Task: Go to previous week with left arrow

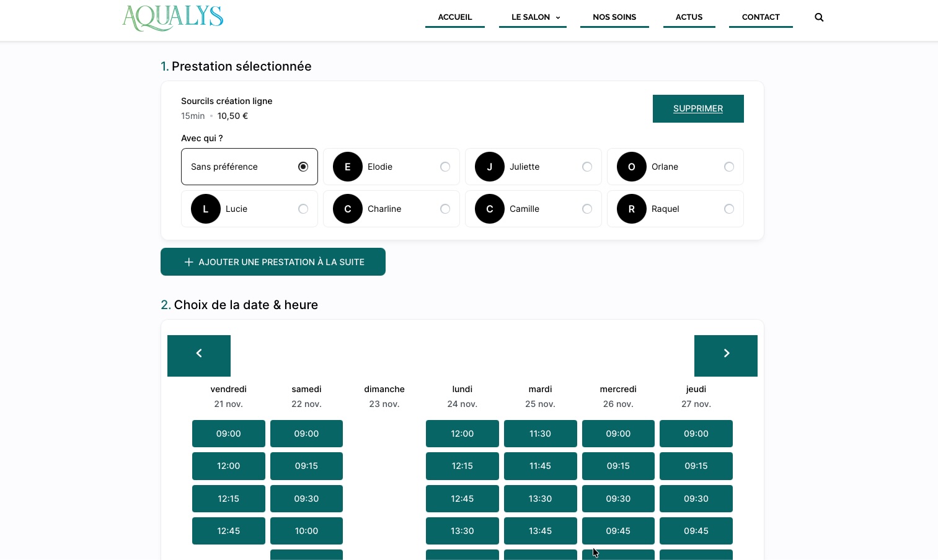Action: point(199,356)
